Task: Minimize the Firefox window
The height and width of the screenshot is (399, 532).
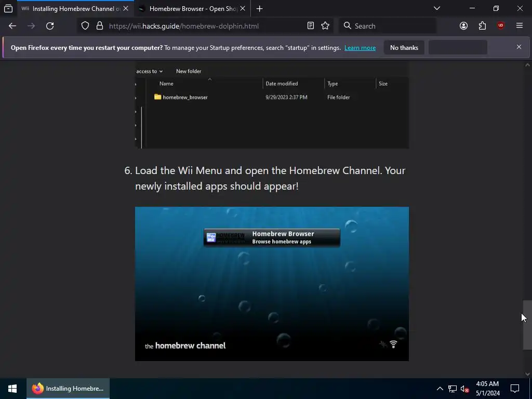Action: pyautogui.click(x=472, y=8)
